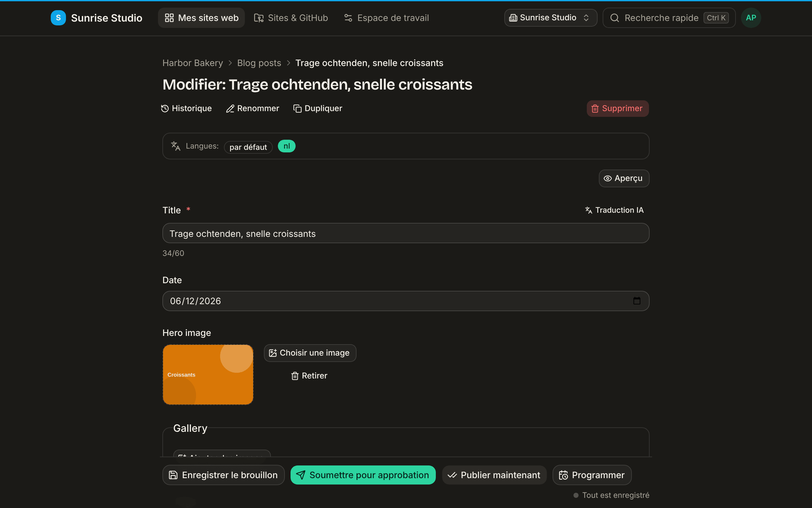The width and height of the screenshot is (812, 508).
Task: Save with Enregistrer le brouillon
Action: [x=224, y=475]
